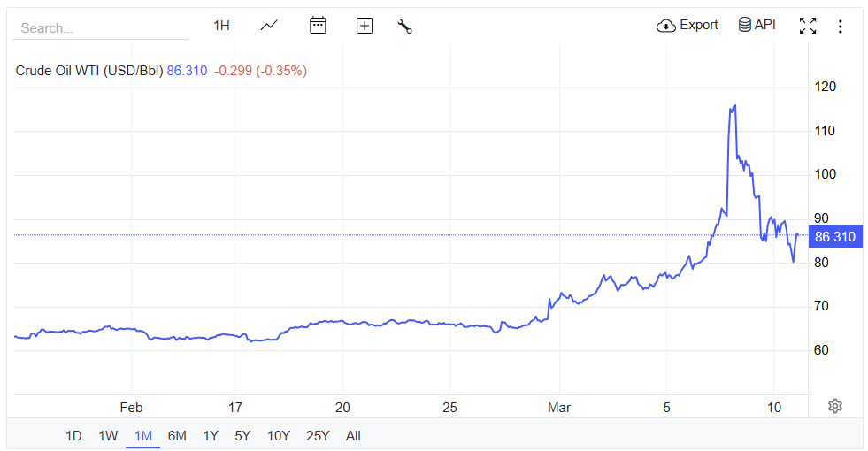
Task: Show the 10Y time range
Action: pyautogui.click(x=278, y=436)
